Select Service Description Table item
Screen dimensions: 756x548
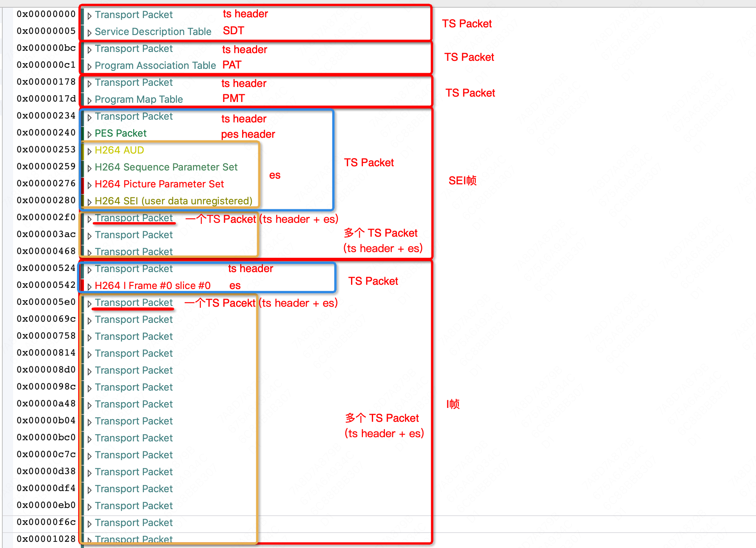click(x=153, y=32)
